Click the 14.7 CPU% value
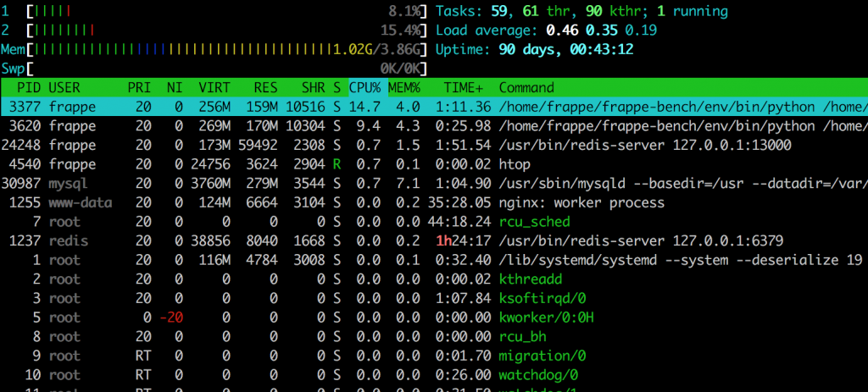Viewport: 868px width, 392px height. (364, 107)
